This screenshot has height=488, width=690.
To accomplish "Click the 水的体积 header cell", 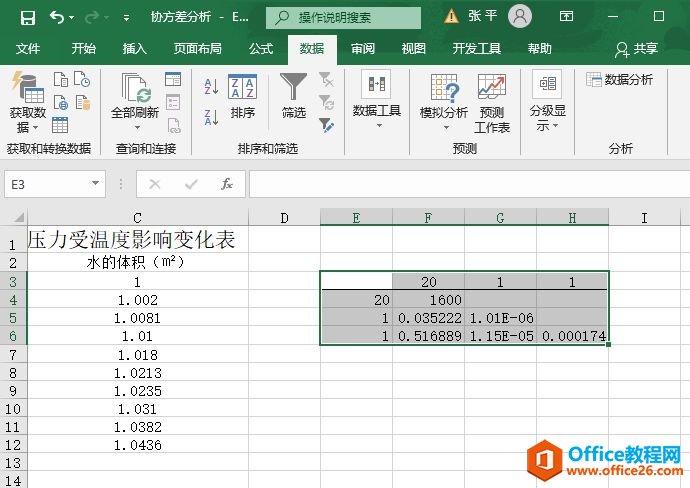I will pos(138,262).
